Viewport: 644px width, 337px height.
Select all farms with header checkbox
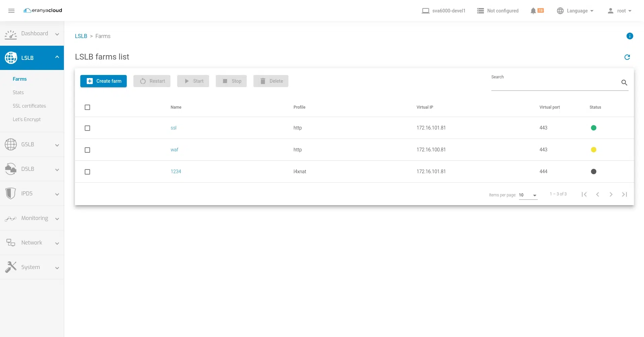click(87, 107)
